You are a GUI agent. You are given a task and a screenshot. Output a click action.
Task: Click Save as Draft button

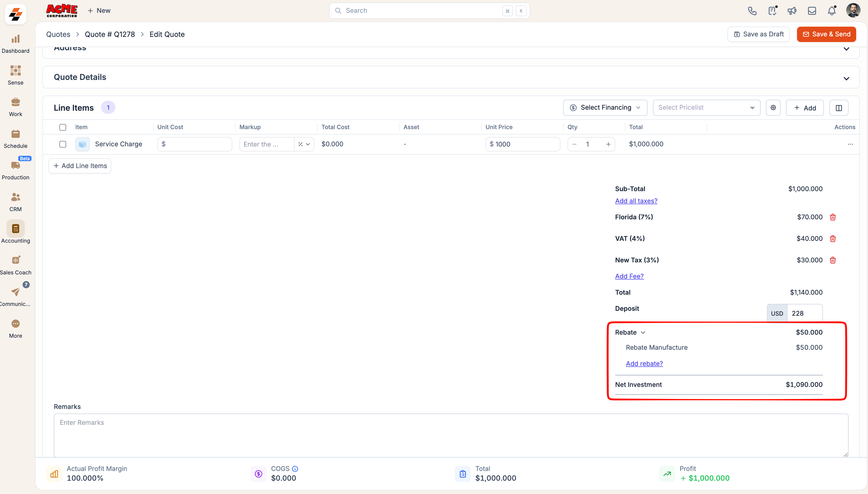758,34
